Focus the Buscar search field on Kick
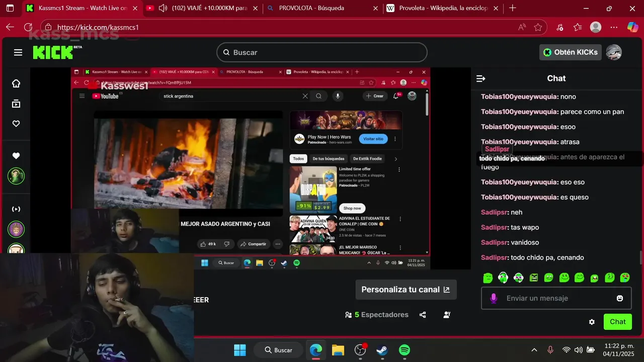This screenshot has width=644, height=362. click(322, 52)
